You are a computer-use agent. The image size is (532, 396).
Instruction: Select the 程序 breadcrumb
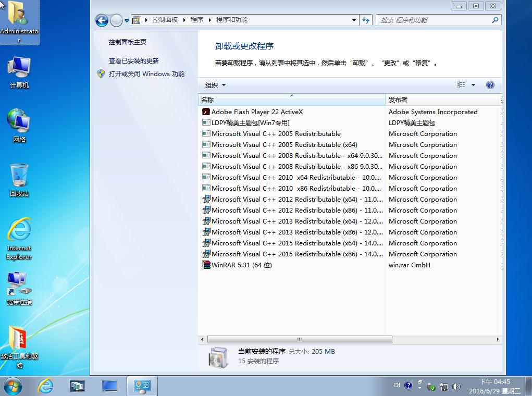click(x=197, y=20)
